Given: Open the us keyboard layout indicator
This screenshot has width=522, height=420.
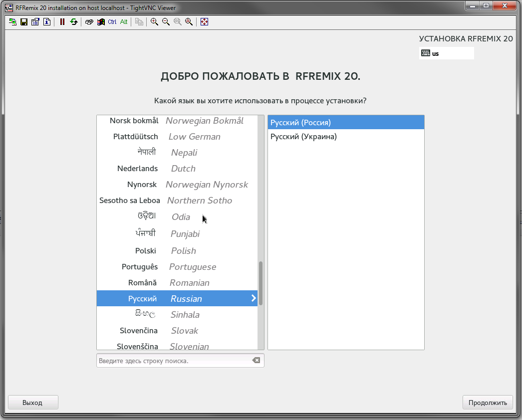Looking at the screenshot, I should tap(446, 53).
